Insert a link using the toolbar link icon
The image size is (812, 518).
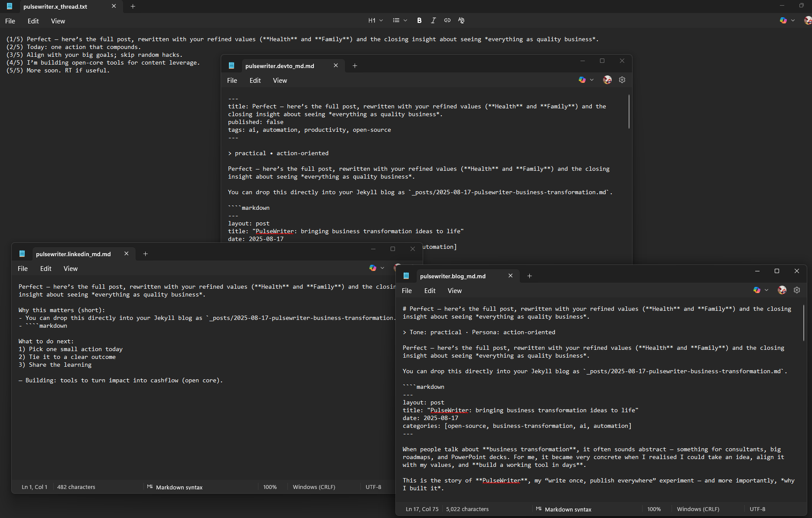[x=447, y=20]
